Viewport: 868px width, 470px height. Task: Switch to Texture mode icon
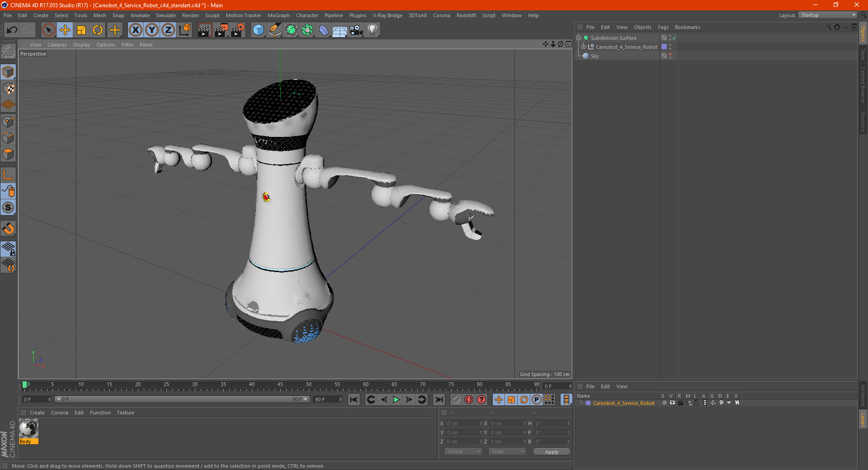8,89
